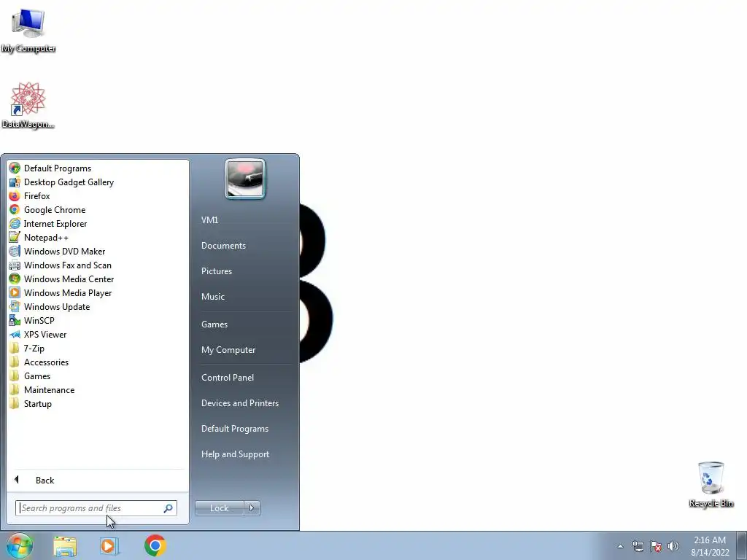Open Chrome from the taskbar
This screenshot has height=560, width=747.
pyautogui.click(x=155, y=545)
